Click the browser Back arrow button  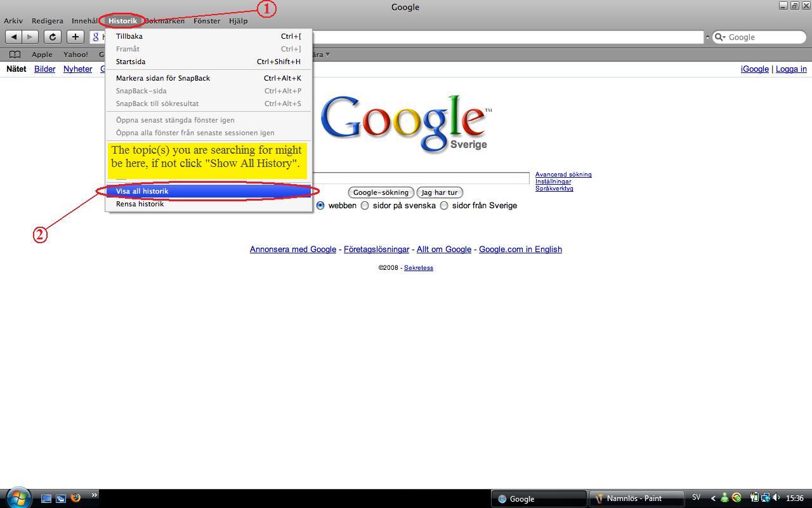click(x=14, y=37)
